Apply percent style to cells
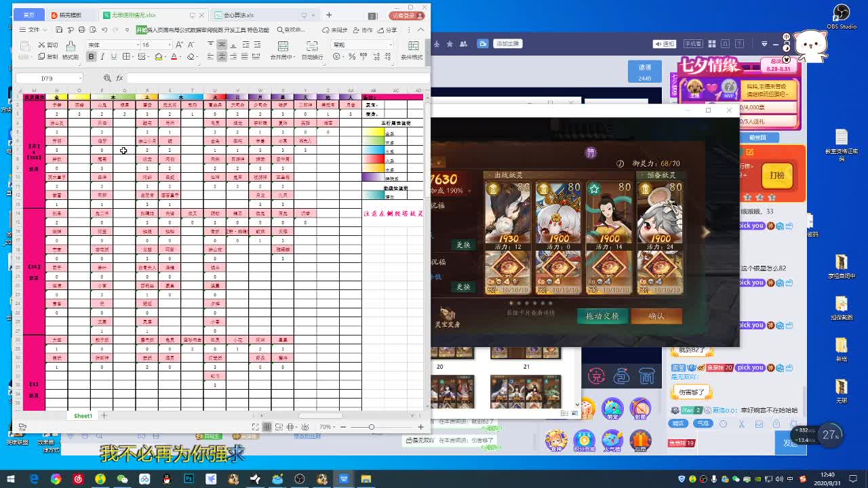Image resolution: width=868 pixels, height=488 pixels. click(x=352, y=56)
